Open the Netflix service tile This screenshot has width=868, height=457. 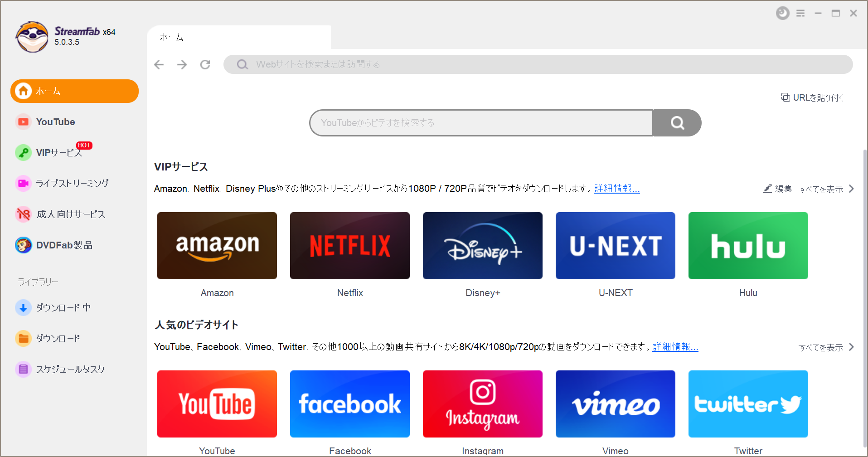(x=350, y=246)
